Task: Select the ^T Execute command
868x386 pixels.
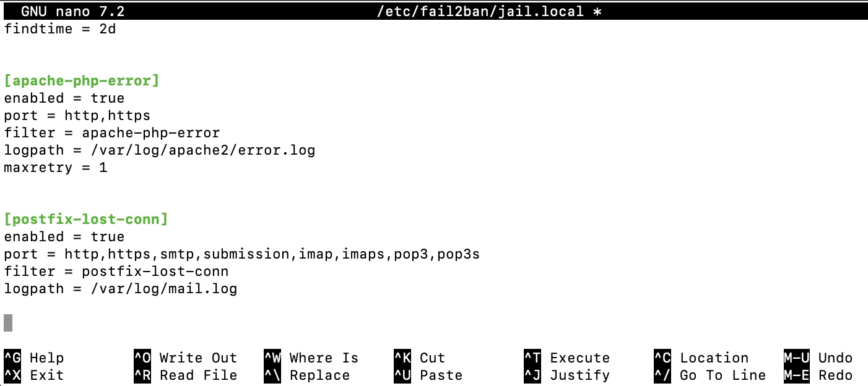Action: (x=566, y=358)
